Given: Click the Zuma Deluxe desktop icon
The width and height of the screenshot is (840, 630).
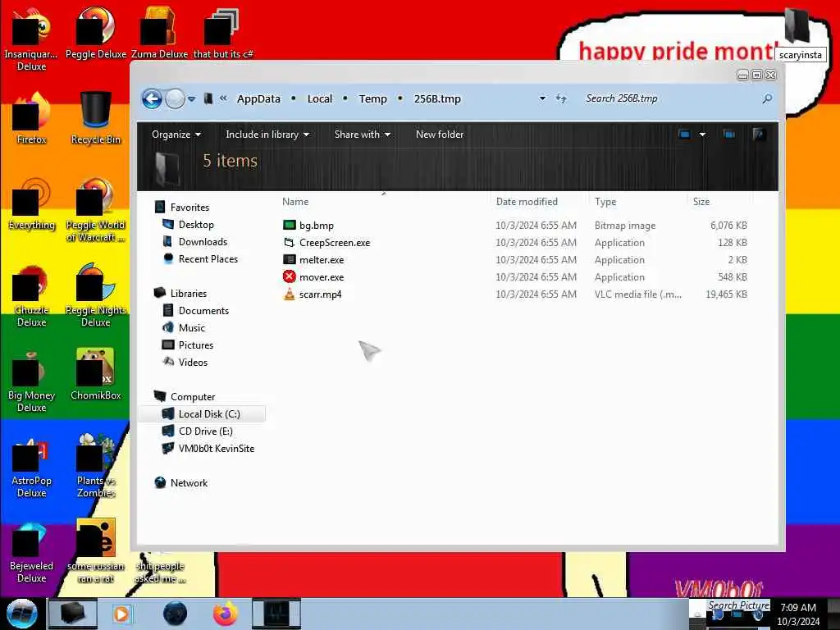Looking at the screenshot, I should [x=160, y=33].
